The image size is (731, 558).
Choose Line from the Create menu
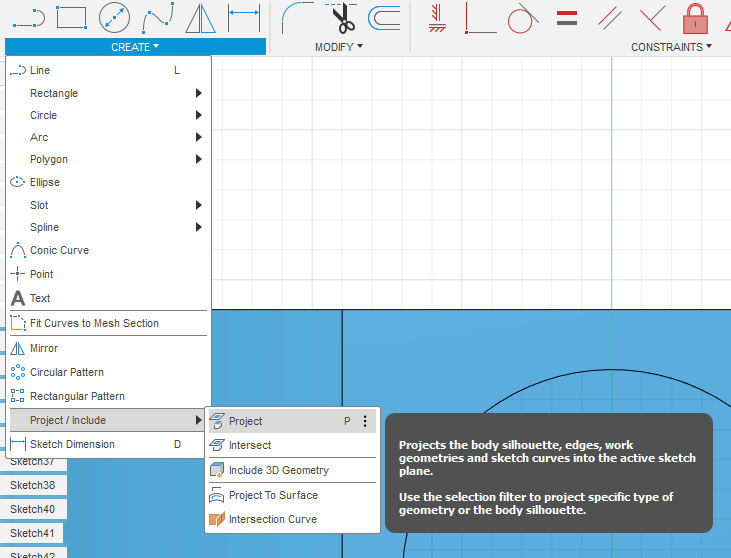click(x=108, y=70)
